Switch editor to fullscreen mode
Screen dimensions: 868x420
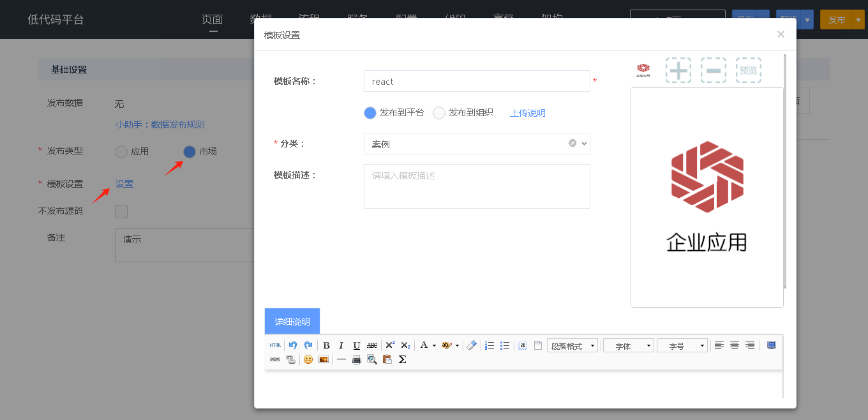[772, 345]
